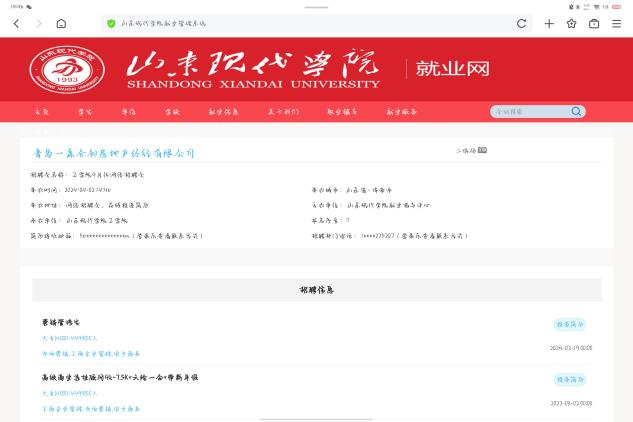633x422 pixels.
Task: Open a new tab with the plus icon
Action: (549, 23)
